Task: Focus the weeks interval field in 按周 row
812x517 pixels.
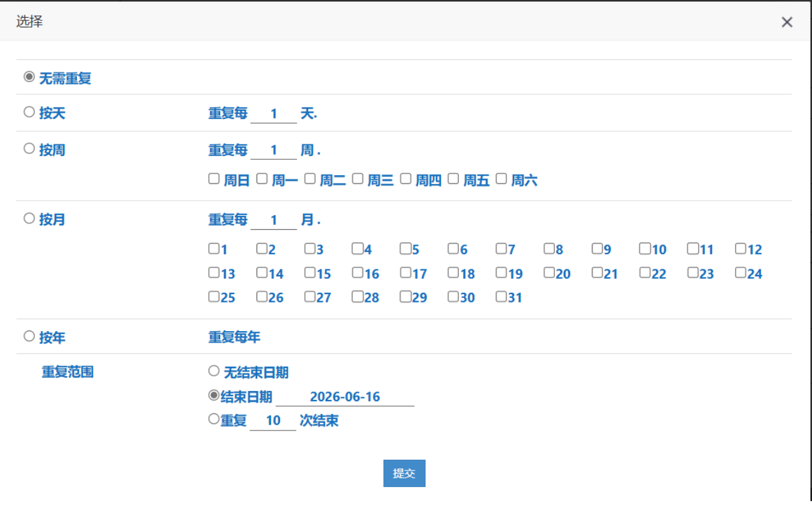Action: [274, 150]
